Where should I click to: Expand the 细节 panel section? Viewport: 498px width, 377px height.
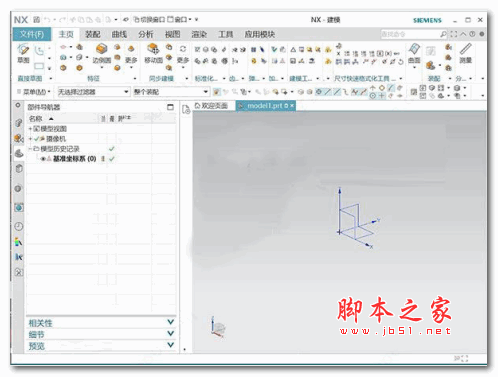point(101,334)
